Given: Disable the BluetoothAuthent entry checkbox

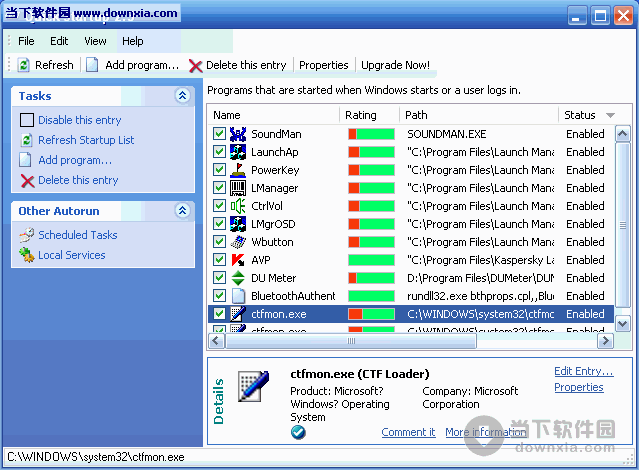Looking at the screenshot, I should (x=219, y=296).
